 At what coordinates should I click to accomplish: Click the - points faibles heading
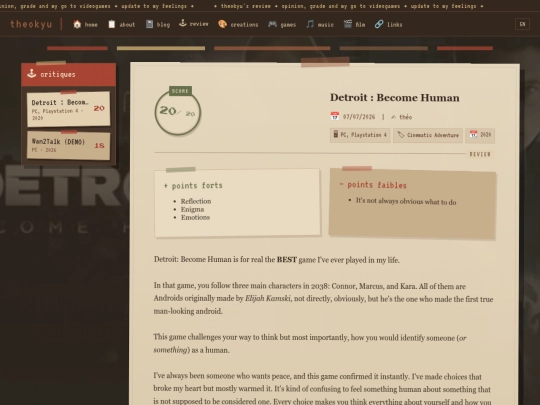click(373, 185)
